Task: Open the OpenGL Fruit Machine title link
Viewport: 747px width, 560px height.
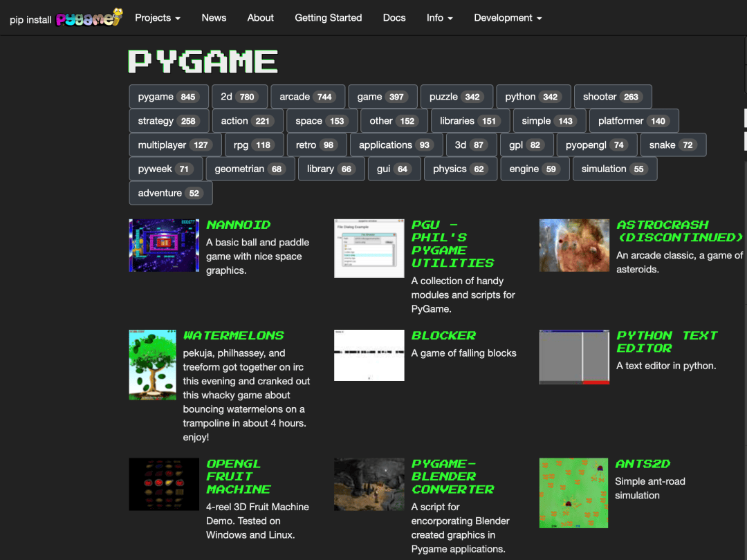Action: pyautogui.click(x=238, y=476)
